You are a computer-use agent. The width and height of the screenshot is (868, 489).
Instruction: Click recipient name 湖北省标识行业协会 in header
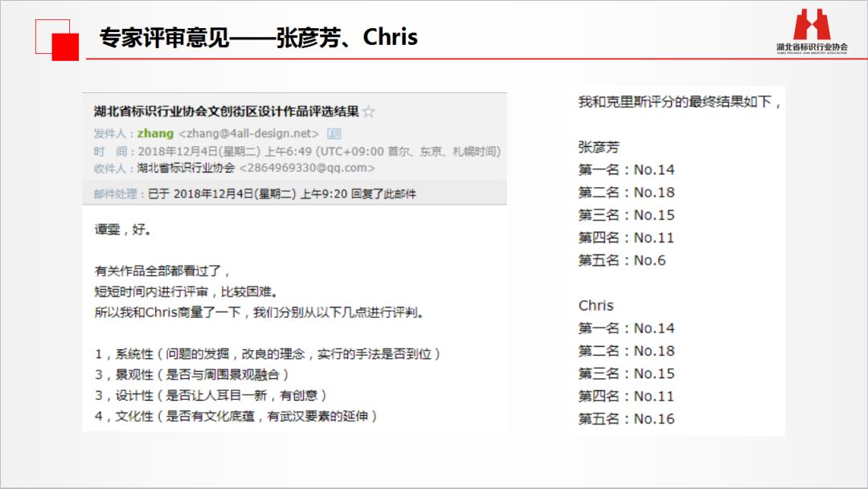click(x=186, y=168)
